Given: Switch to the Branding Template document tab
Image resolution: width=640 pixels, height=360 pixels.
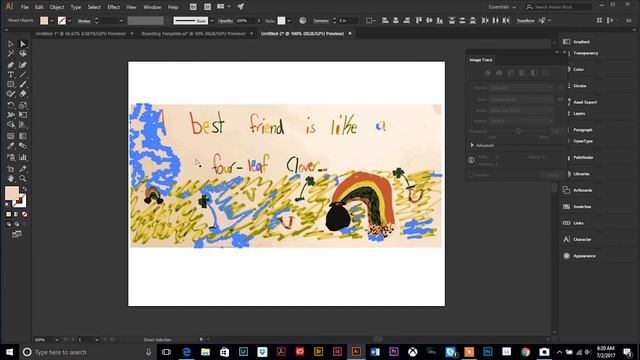Looking at the screenshot, I should point(193,33).
